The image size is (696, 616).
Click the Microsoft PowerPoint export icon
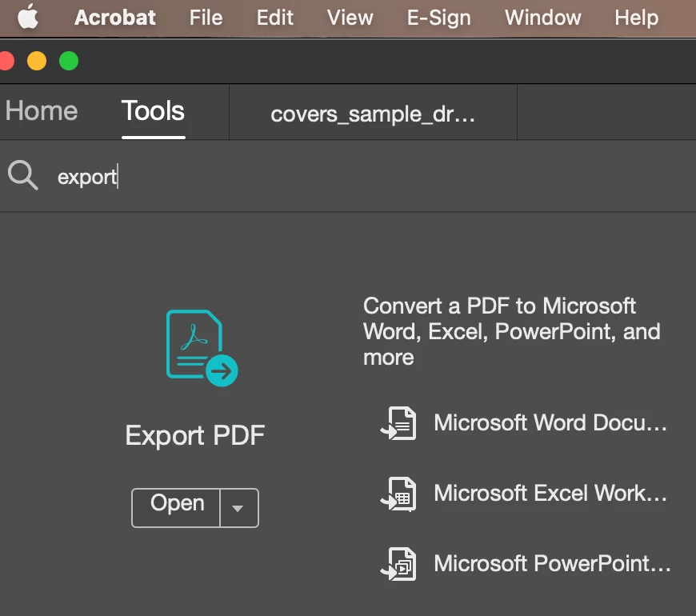coord(398,564)
